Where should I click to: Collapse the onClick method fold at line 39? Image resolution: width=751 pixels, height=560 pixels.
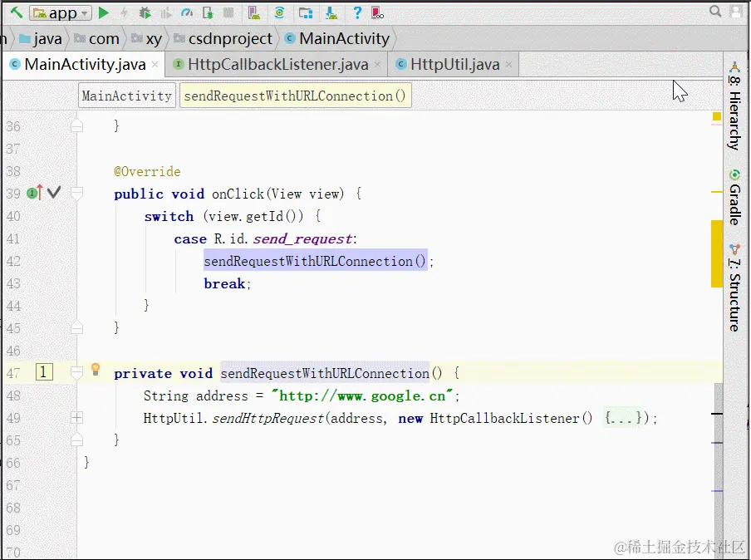[x=76, y=193]
